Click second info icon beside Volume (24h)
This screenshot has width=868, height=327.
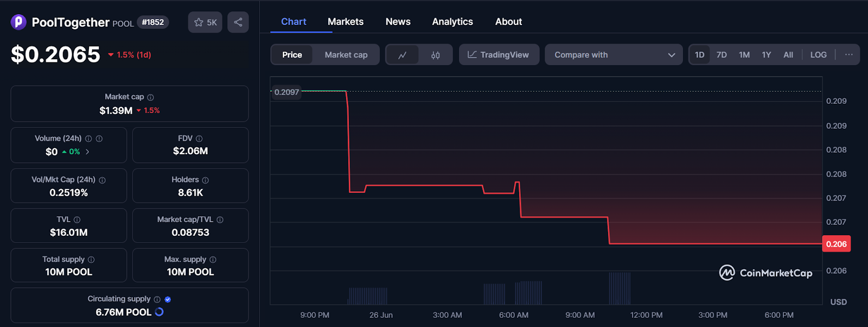(99, 139)
